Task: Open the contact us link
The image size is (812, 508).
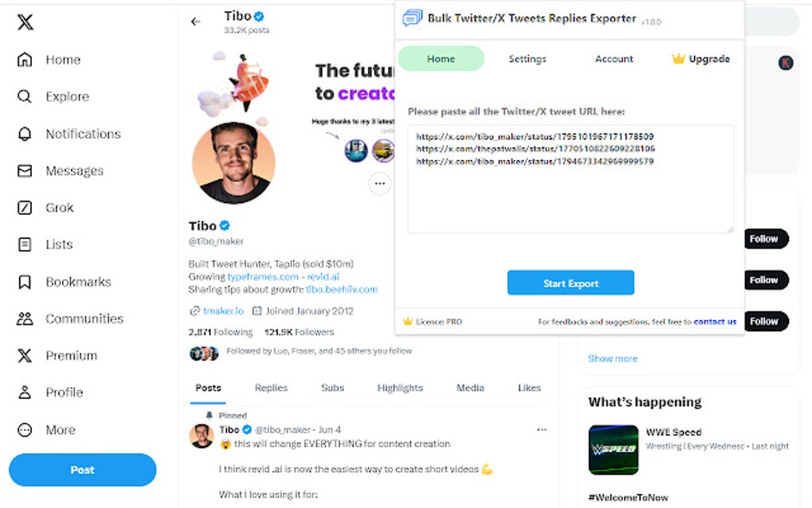Action: [715, 322]
